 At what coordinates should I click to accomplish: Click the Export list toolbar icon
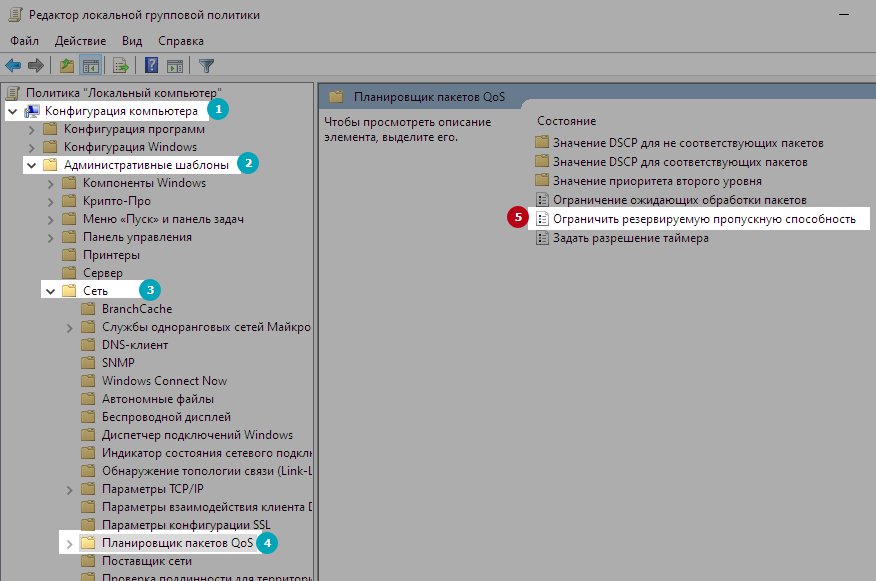click(121, 66)
